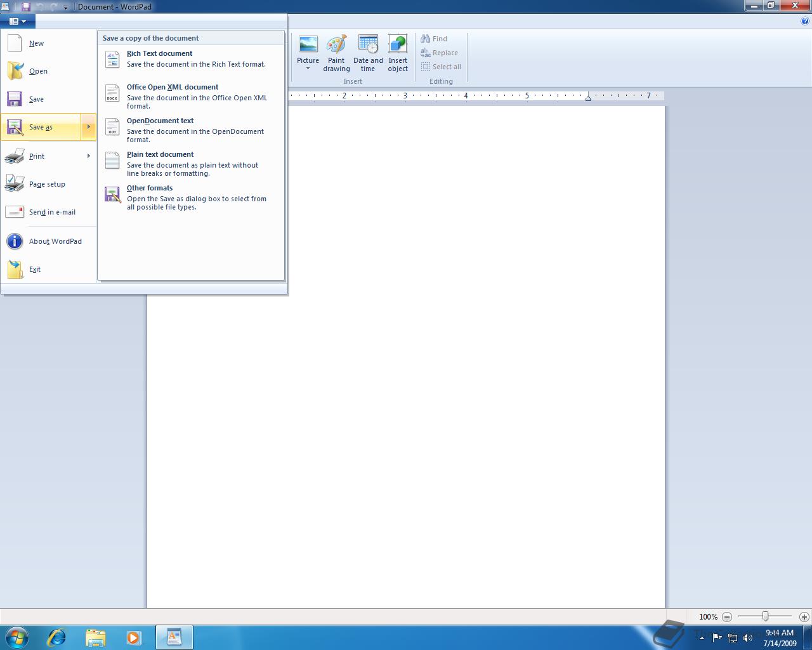This screenshot has height=650, width=812.
Task: Save as Plain text document
Action: (190, 163)
